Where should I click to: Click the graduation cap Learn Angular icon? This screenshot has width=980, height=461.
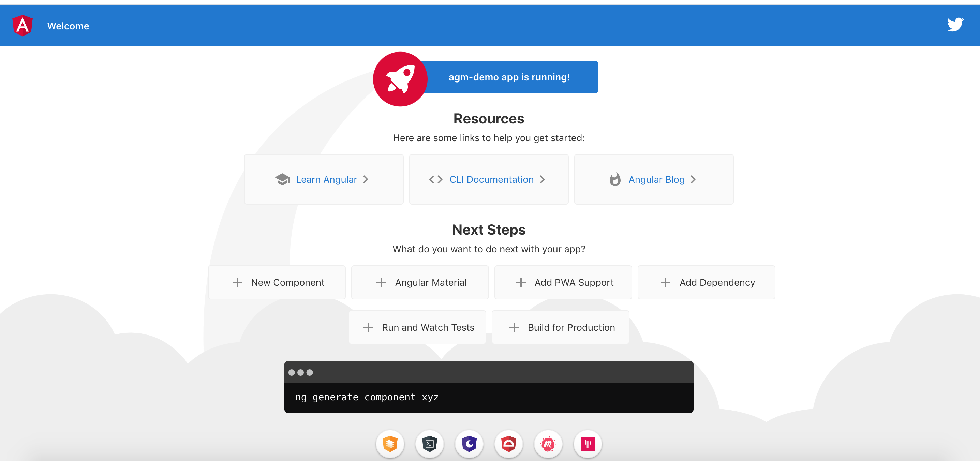click(x=282, y=179)
